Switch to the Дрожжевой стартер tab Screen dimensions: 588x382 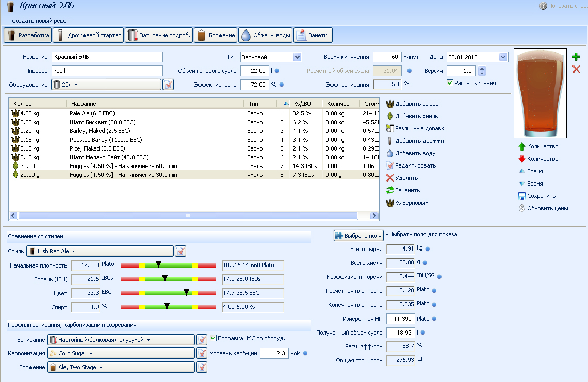[88, 35]
